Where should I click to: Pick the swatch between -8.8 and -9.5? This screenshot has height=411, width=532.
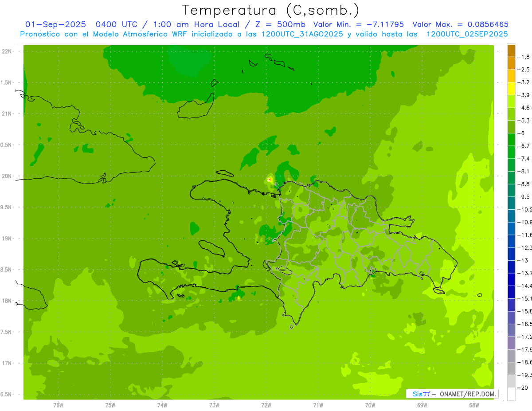511,191
